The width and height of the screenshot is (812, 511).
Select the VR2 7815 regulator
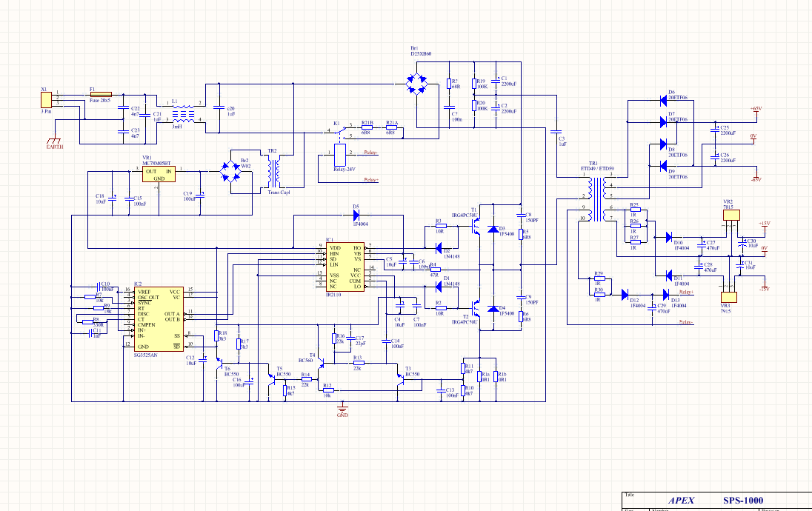coord(731,215)
